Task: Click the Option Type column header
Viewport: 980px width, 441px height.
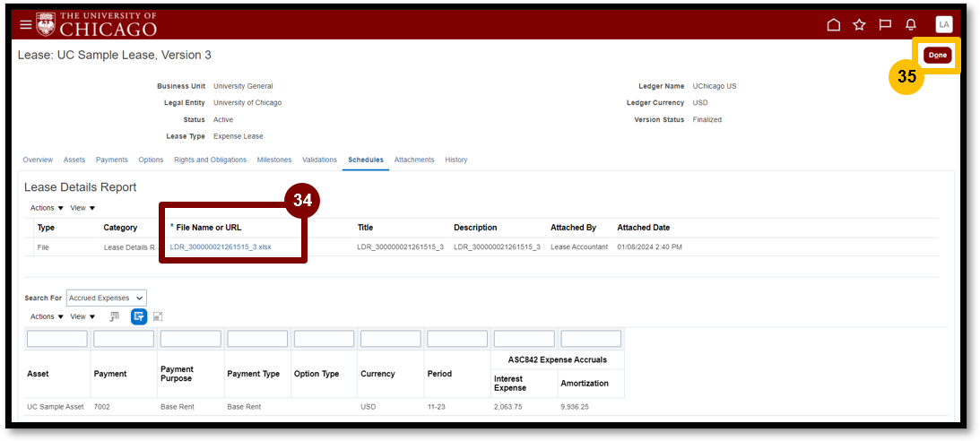Action: (317, 374)
